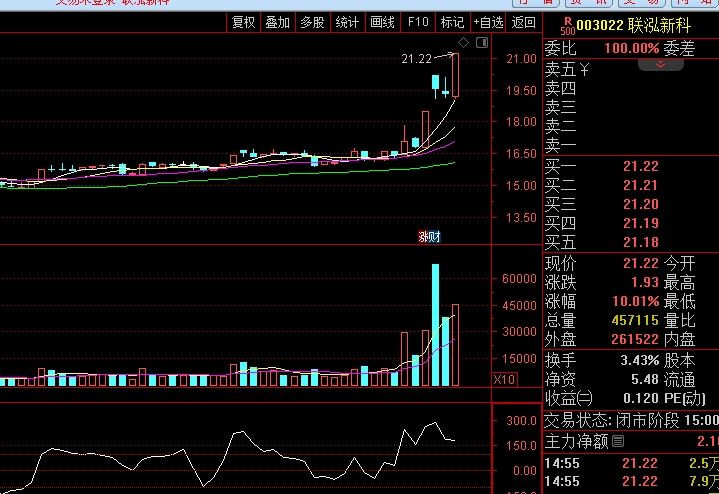
Task: Expand the order book chevron button
Action: [x=661, y=65]
